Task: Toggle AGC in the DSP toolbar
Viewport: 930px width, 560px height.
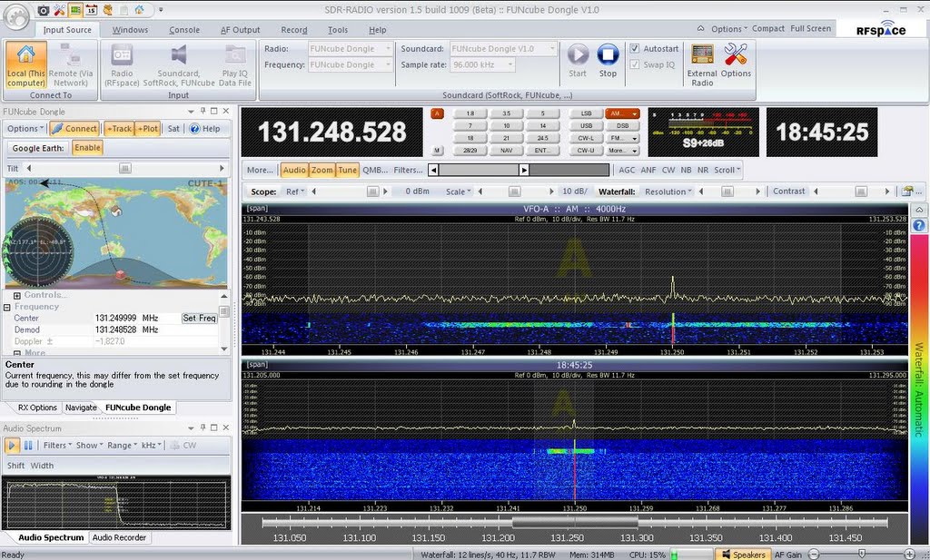Action: [627, 170]
